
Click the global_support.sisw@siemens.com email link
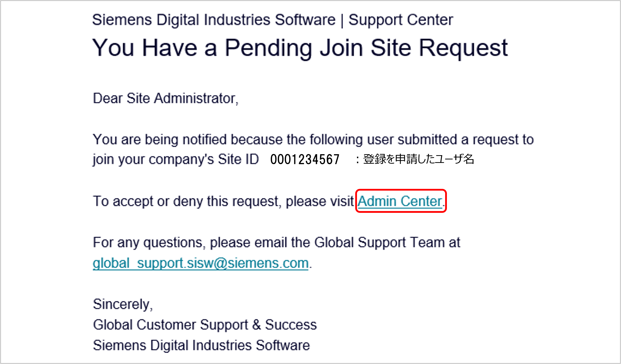[201, 263]
